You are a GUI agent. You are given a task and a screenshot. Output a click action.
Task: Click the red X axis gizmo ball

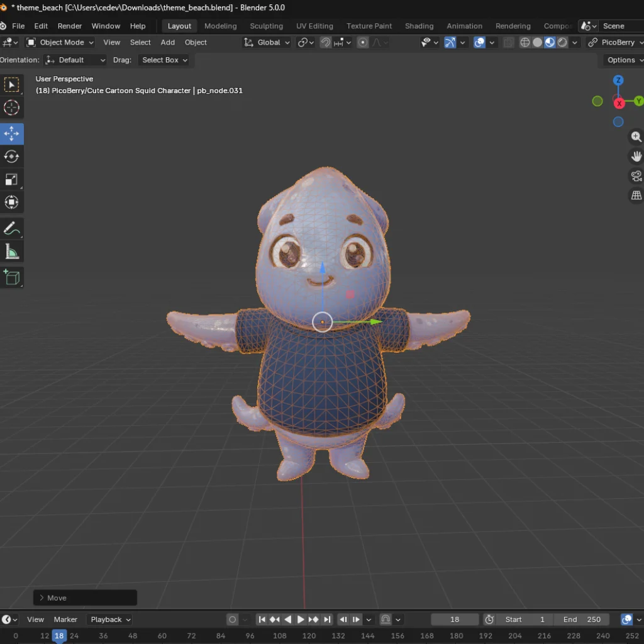pyautogui.click(x=619, y=103)
